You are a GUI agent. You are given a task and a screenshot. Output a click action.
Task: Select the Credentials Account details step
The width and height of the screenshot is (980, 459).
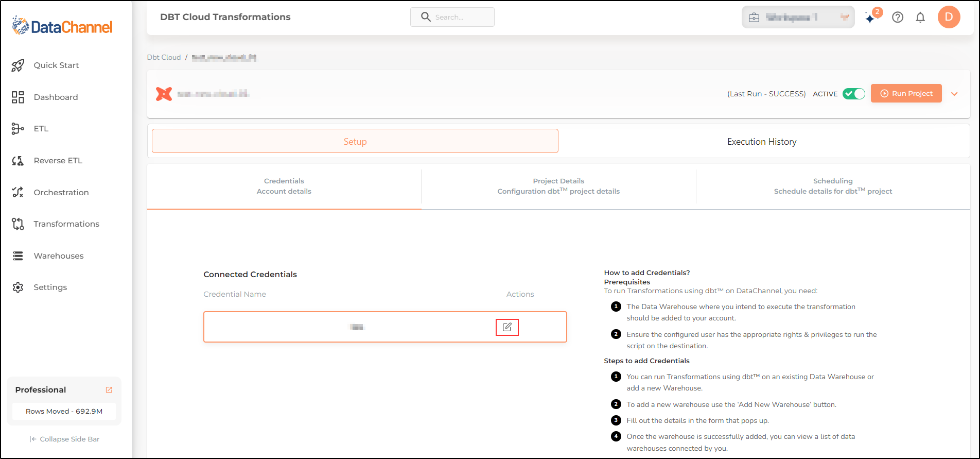coord(284,186)
